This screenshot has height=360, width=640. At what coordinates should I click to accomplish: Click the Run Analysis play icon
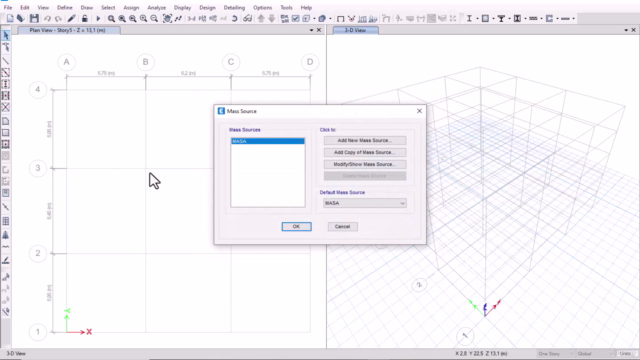coord(98,18)
